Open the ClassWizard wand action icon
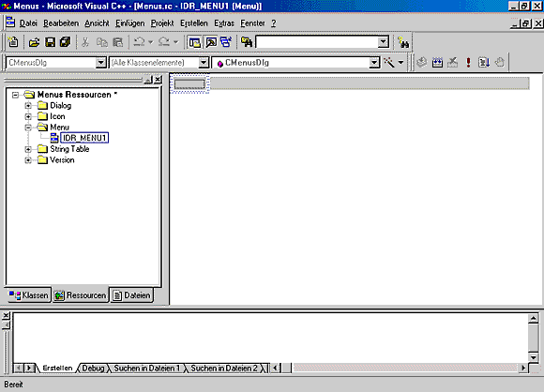This screenshot has height=392, width=544. (x=389, y=63)
